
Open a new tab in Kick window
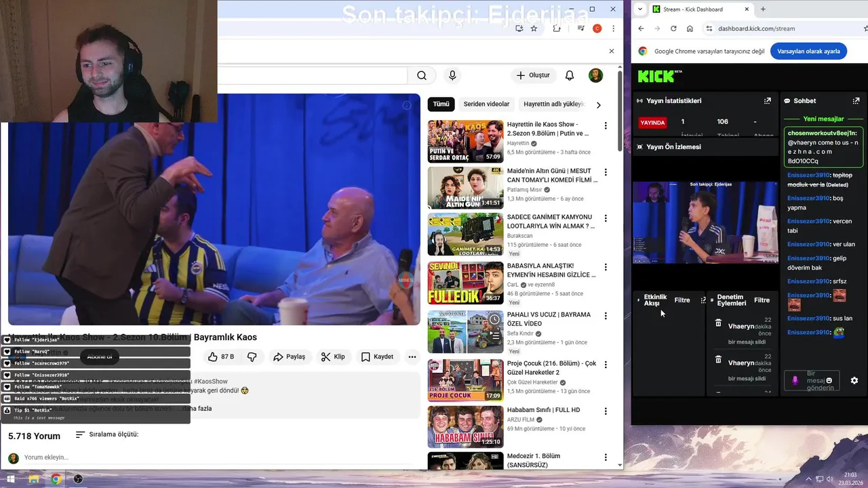coord(763,9)
